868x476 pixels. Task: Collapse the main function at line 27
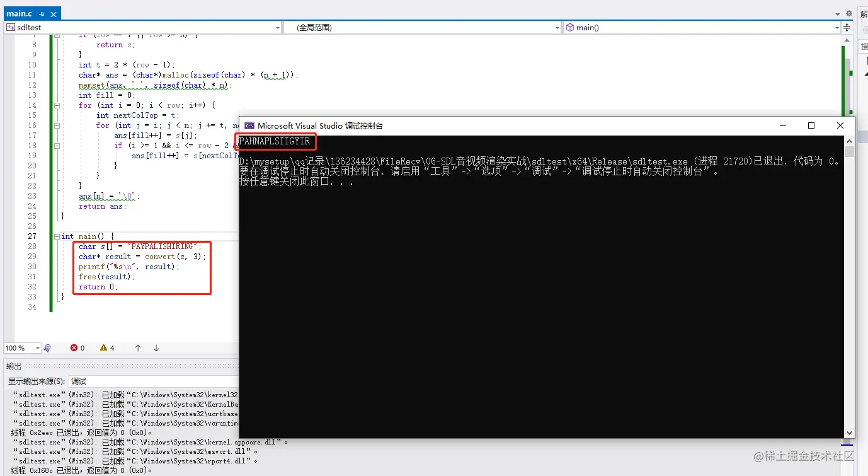(x=57, y=236)
